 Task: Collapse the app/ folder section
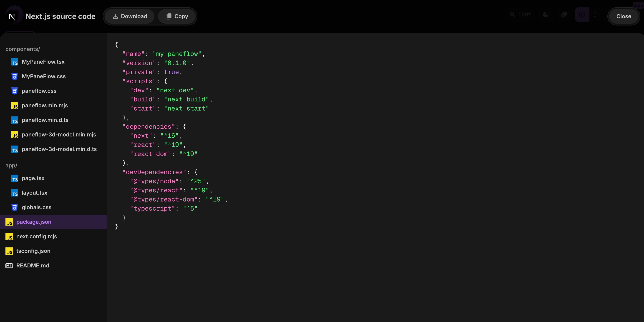(12, 165)
